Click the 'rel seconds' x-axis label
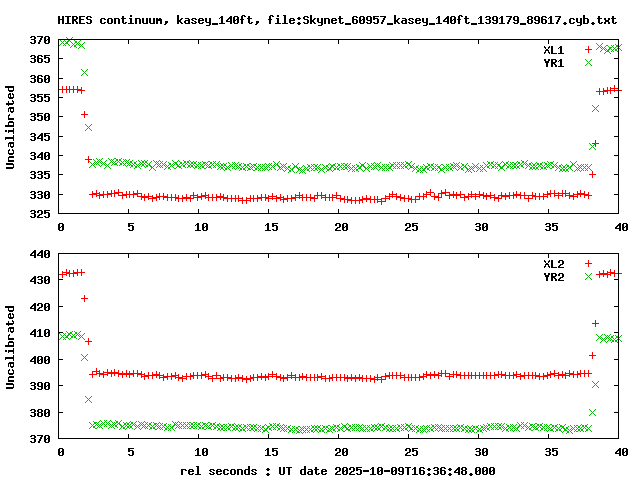The image size is (640, 480). [x=222, y=470]
